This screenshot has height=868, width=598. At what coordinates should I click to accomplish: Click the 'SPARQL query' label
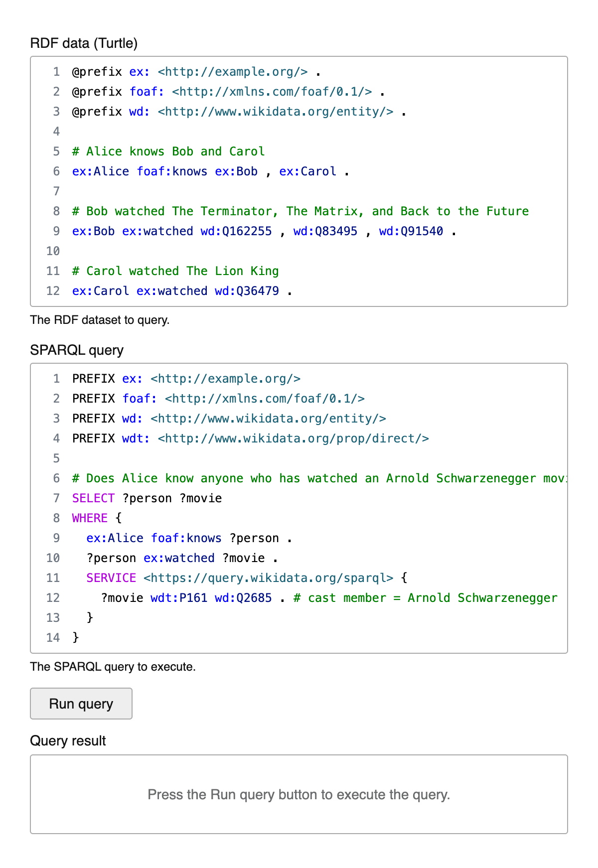point(77,350)
